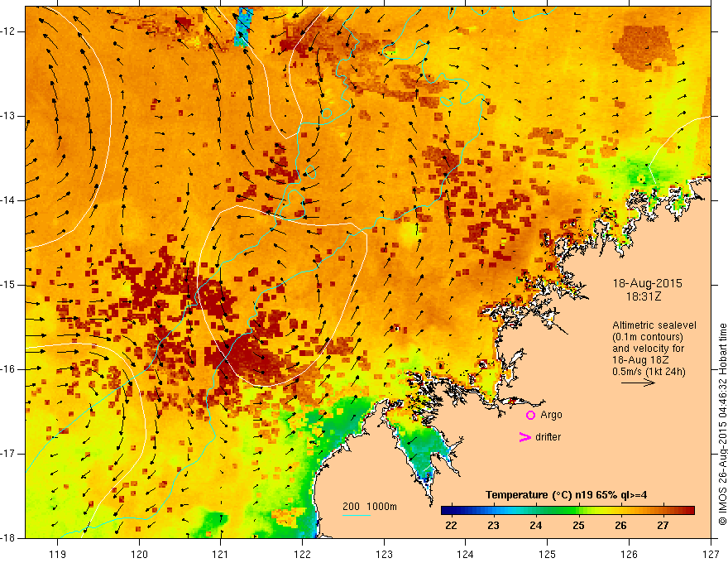Click the latitude axis label '-14'
Viewport: 728px width, 563px height.
[9, 200]
